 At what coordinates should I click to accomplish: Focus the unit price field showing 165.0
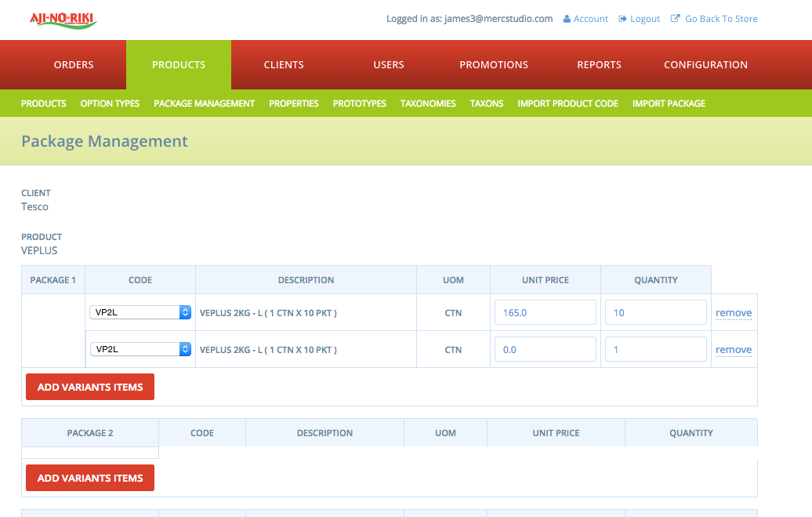coord(545,312)
